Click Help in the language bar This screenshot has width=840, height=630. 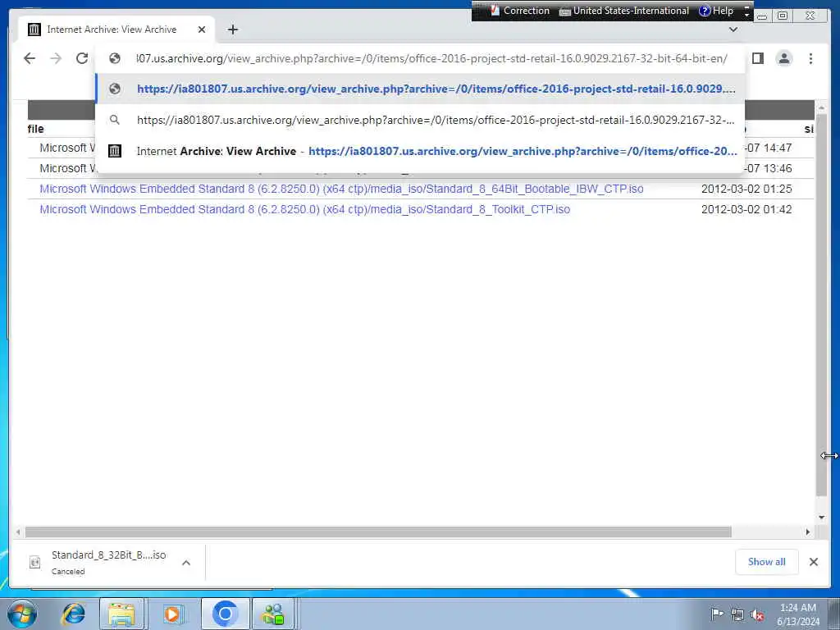(716, 11)
